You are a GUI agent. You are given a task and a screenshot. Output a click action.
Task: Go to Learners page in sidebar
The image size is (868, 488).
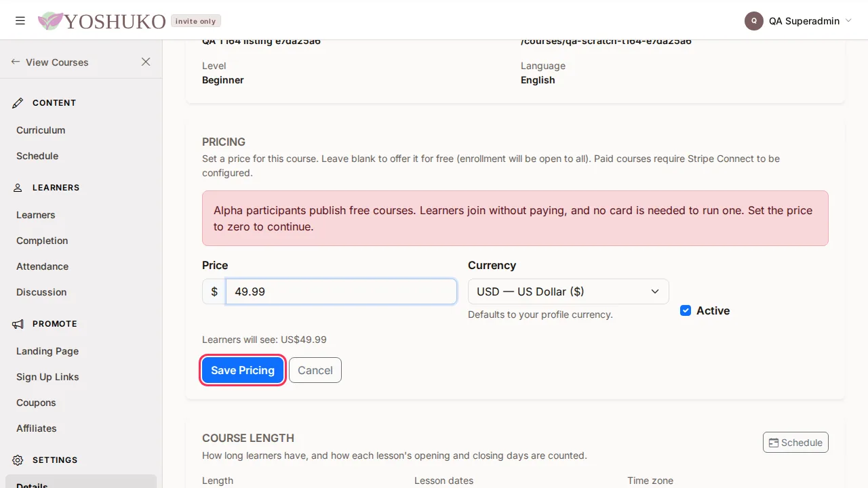[36, 215]
